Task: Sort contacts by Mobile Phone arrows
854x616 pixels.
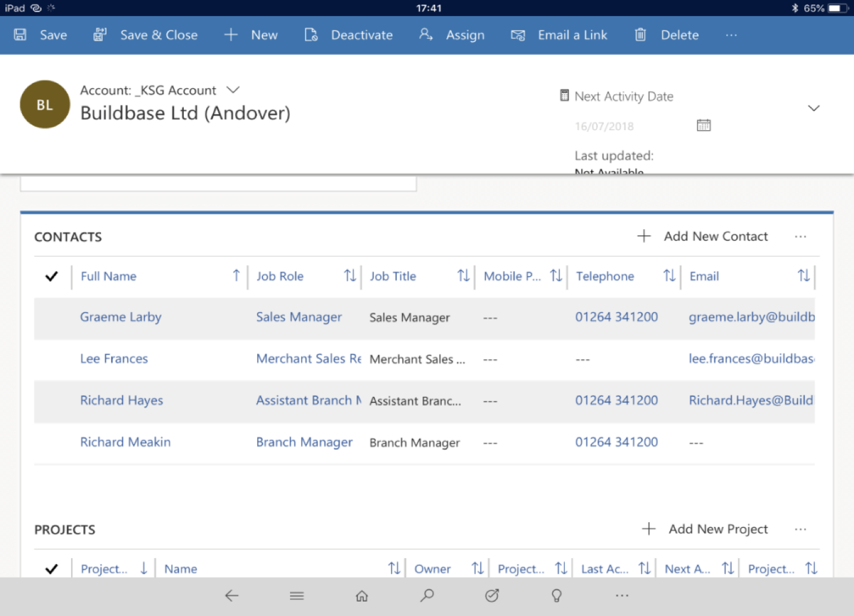Action: 556,275
